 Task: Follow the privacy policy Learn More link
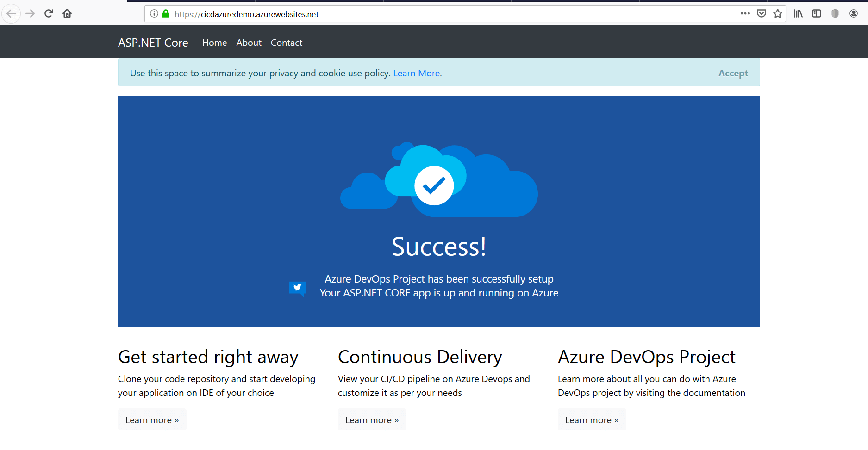[x=417, y=73]
